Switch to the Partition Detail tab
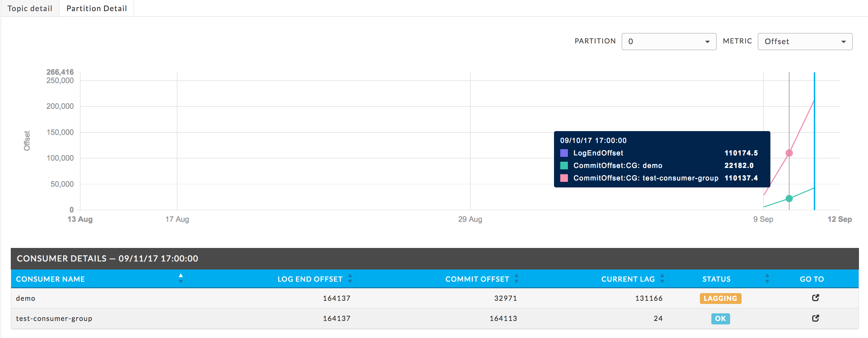868x338 pixels. coord(97,8)
